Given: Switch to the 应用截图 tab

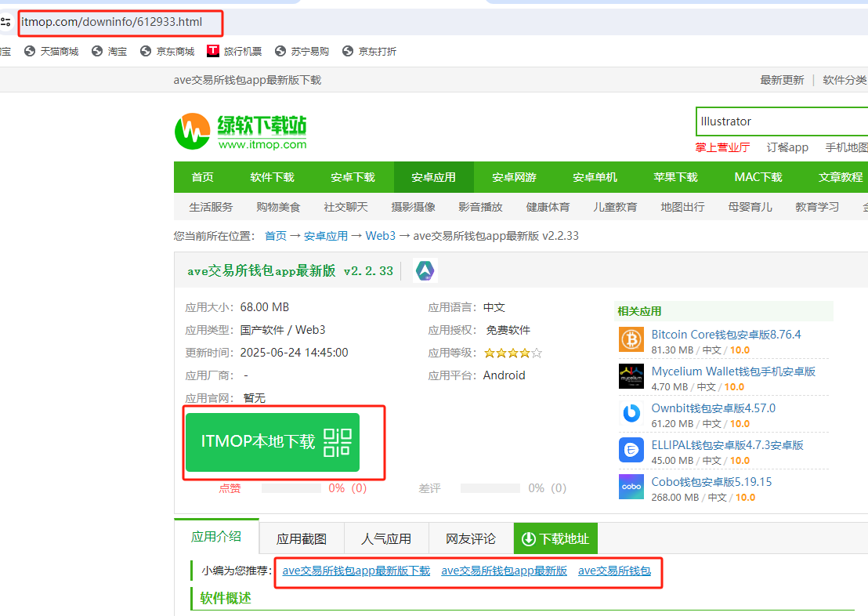Looking at the screenshot, I should click(x=301, y=538).
